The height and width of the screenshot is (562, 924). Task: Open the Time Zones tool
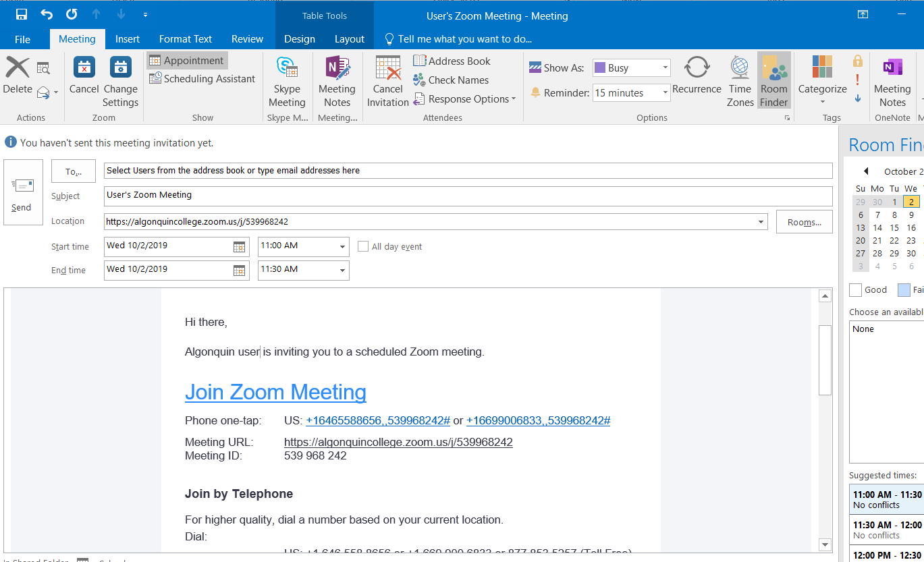coord(739,80)
